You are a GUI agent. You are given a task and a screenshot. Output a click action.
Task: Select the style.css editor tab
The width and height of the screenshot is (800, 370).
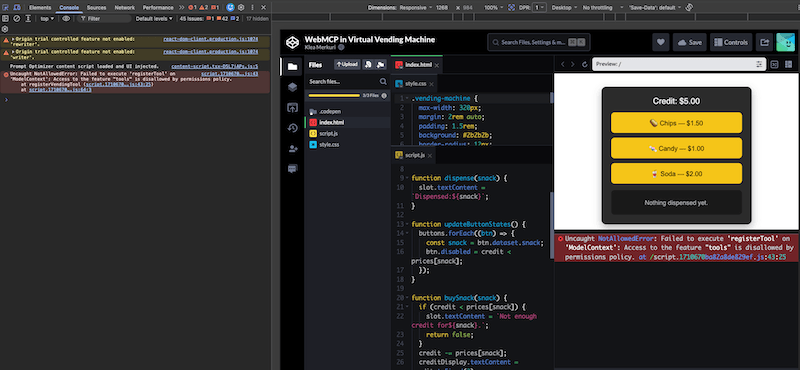pos(413,84)
